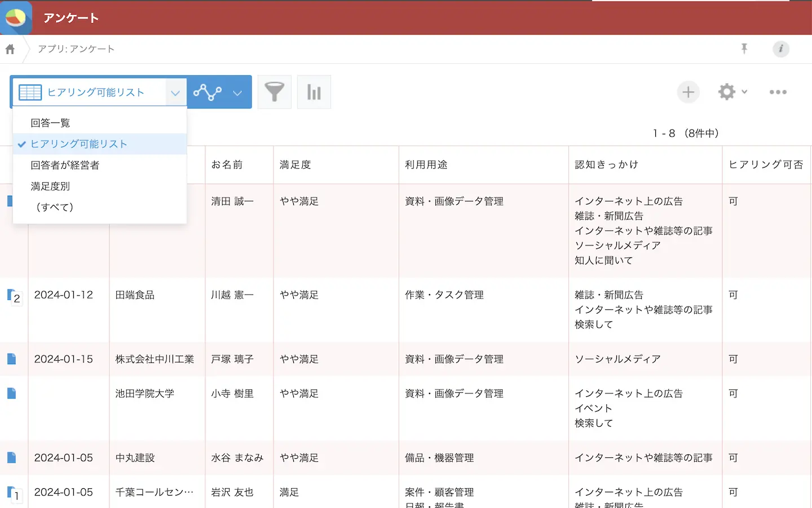Open the bar chart aggregation icon

(314, 92)
